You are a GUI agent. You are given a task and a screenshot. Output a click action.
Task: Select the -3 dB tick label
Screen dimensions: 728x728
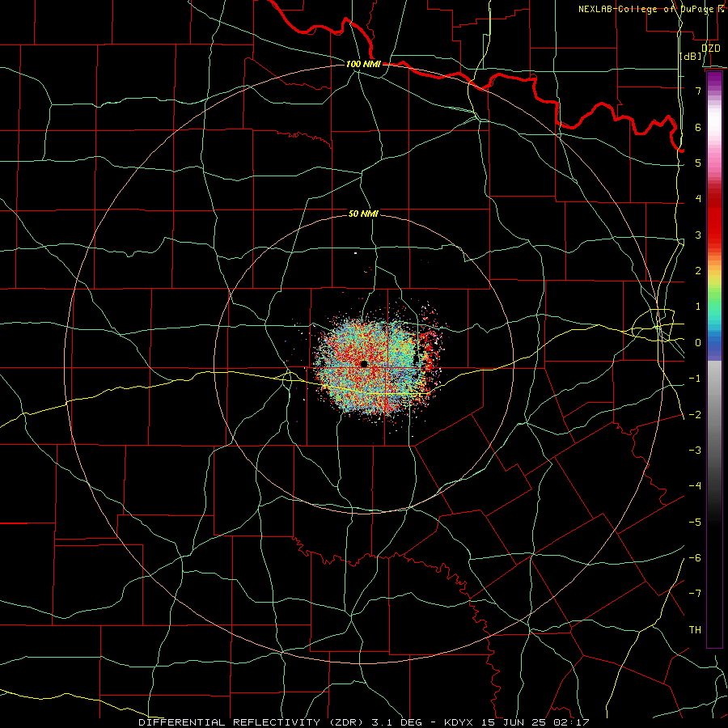pos(695,451)
